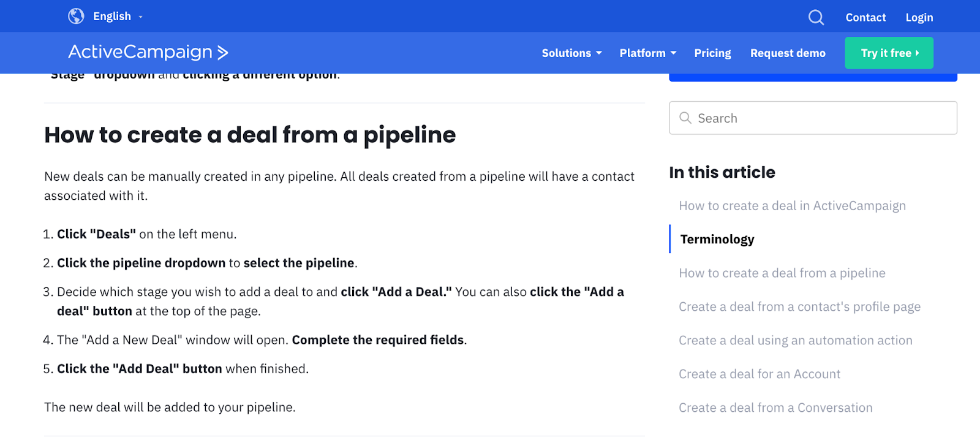Open the Pricing page
This screenshot has height=448, width=980.
point(712,53)
